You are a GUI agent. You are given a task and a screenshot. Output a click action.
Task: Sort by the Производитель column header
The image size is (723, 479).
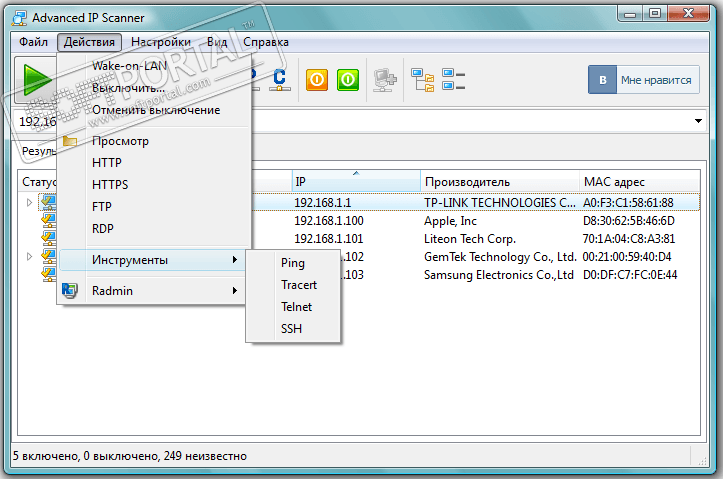pyautogui.click(x=500, y=182)
